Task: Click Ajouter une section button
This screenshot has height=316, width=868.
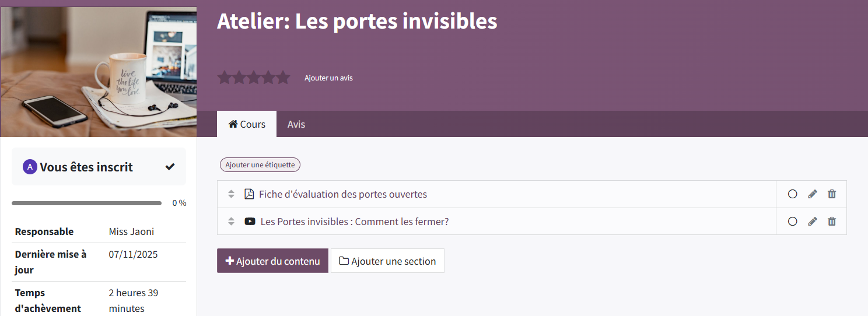Action: (x=387, y=261)
